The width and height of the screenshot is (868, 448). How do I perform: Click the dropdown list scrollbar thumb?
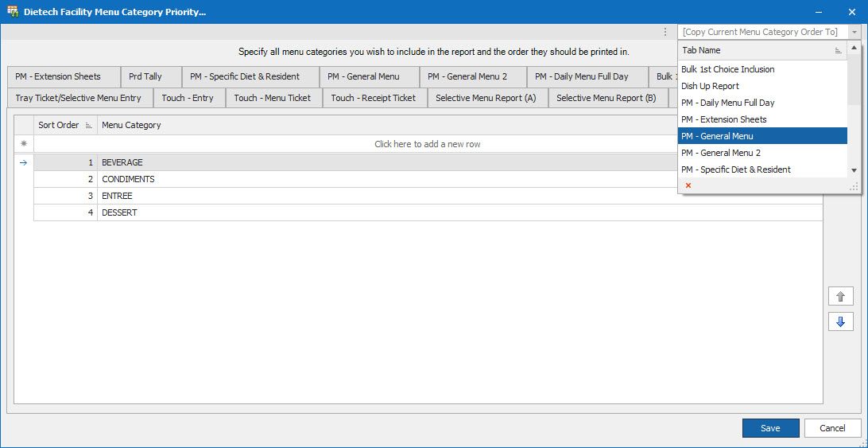[x=854, y=80]
